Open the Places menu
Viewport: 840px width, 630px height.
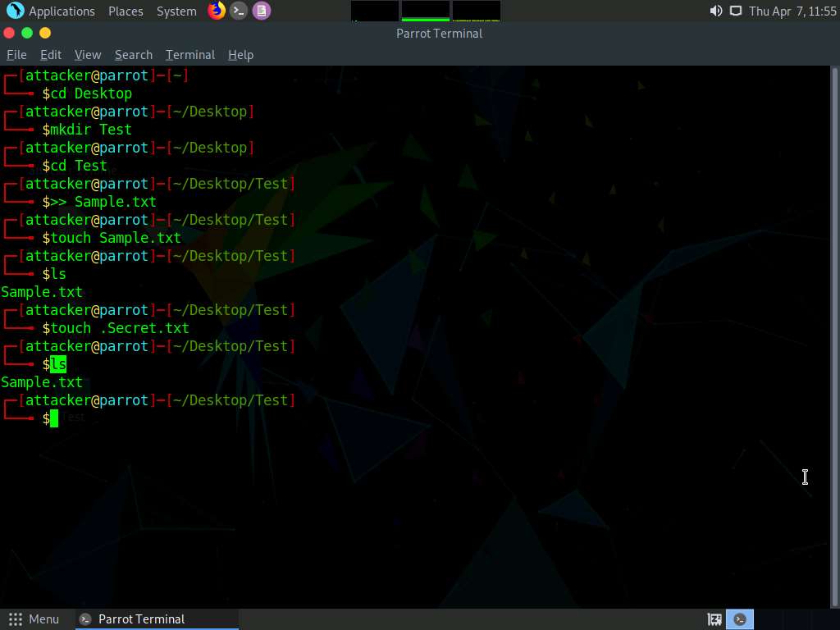coord(126,11)
